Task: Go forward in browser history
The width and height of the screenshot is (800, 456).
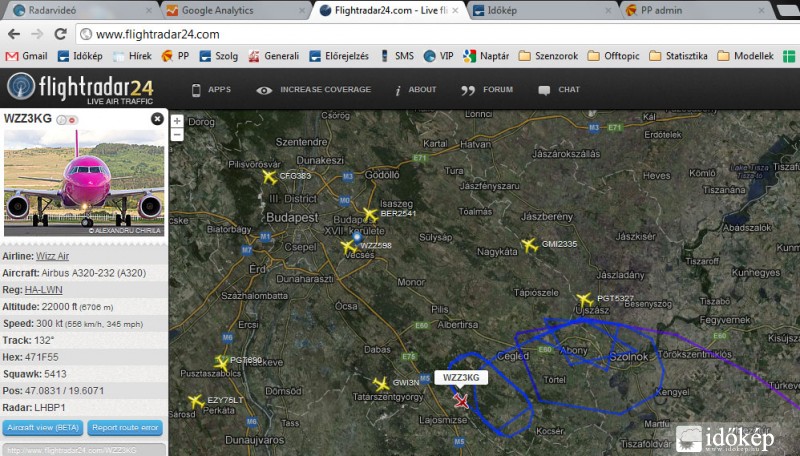Action: 37,34
